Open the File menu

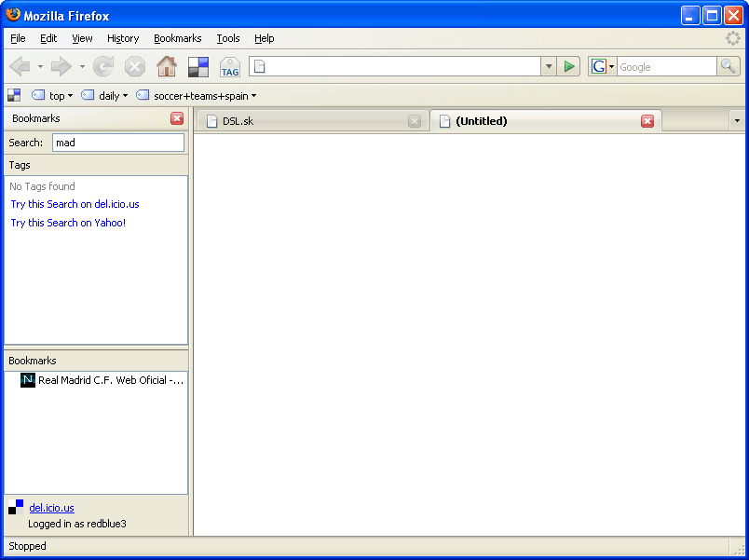18,38
